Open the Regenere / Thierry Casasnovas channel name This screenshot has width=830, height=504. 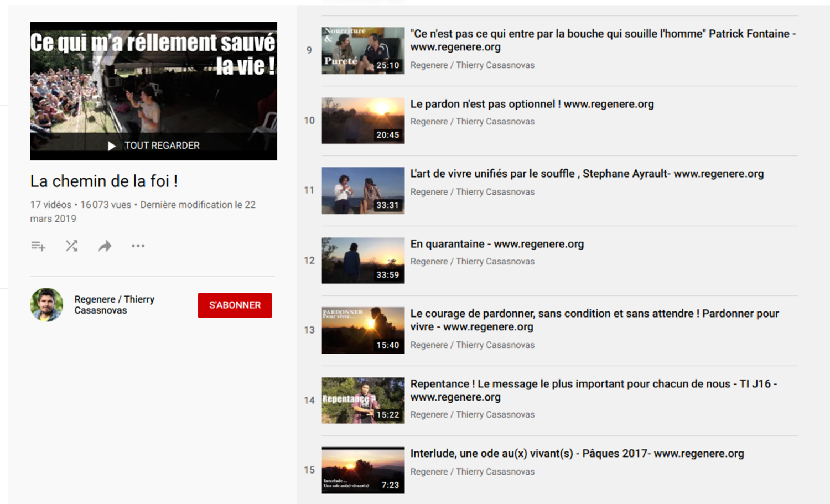(114, 305)
